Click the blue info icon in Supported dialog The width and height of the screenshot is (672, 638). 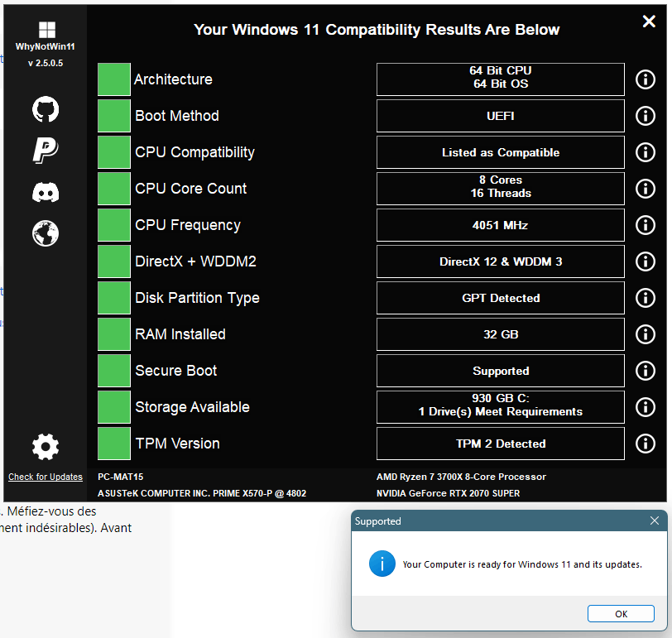point(382,564)
